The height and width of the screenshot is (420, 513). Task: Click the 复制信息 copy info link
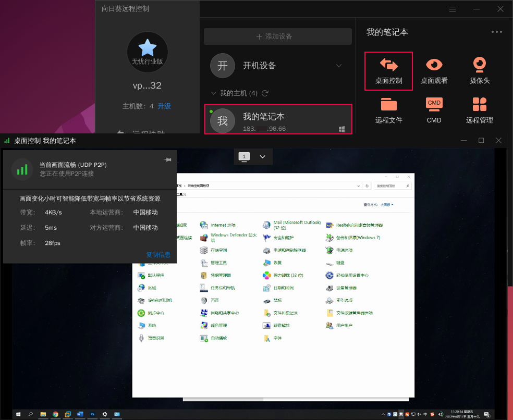(159, 255)
